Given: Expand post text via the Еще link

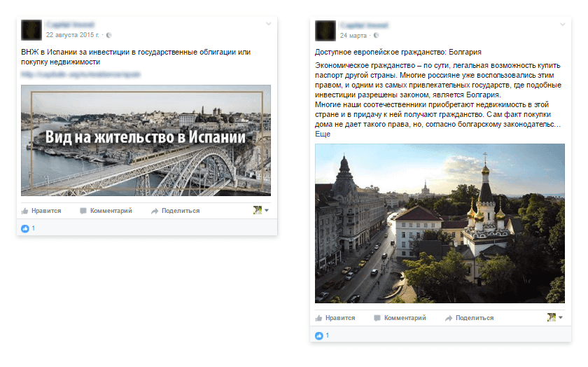Looking at the screenshot, I should tap(323, 134).
